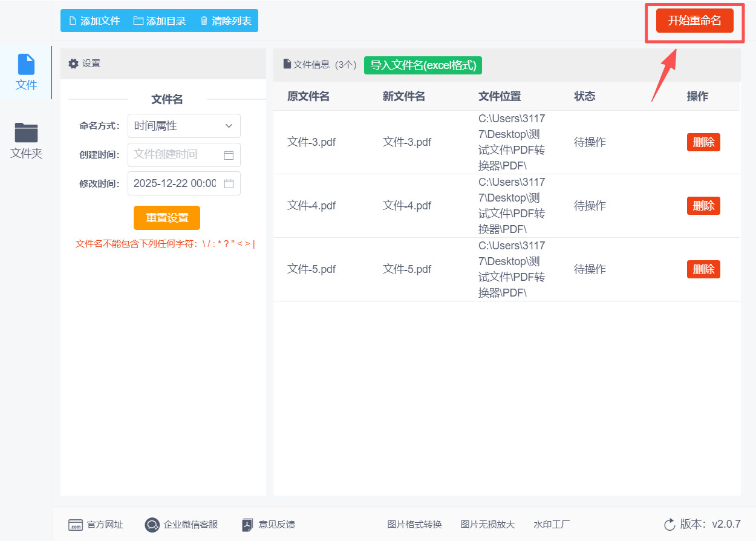The height and width of the screenshot is (541, 756).
Task: Click the new file name for 文件-3.pdf
Action: tap(407, 142)
